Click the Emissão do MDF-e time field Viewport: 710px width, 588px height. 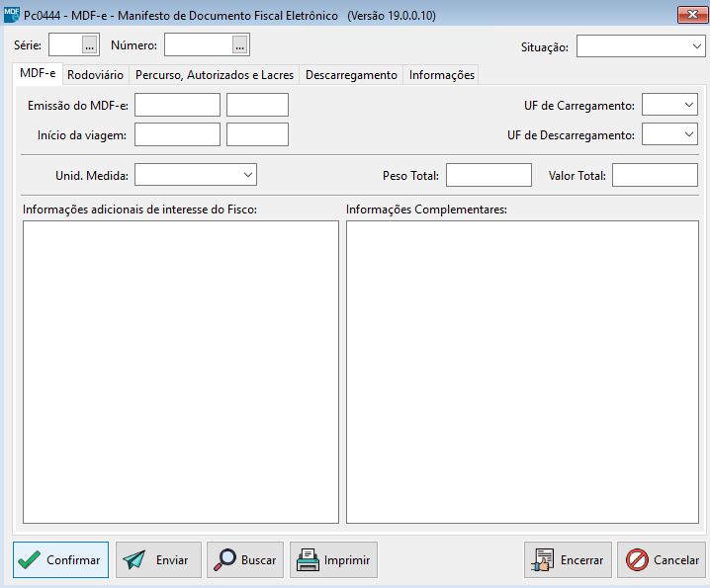[257, 105]
